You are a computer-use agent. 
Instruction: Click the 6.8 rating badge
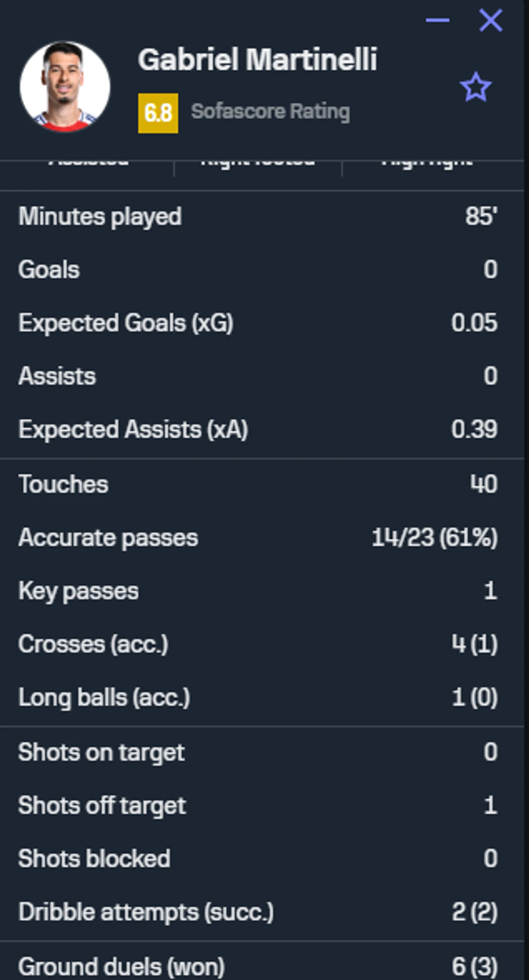click(x=158, y=113)
